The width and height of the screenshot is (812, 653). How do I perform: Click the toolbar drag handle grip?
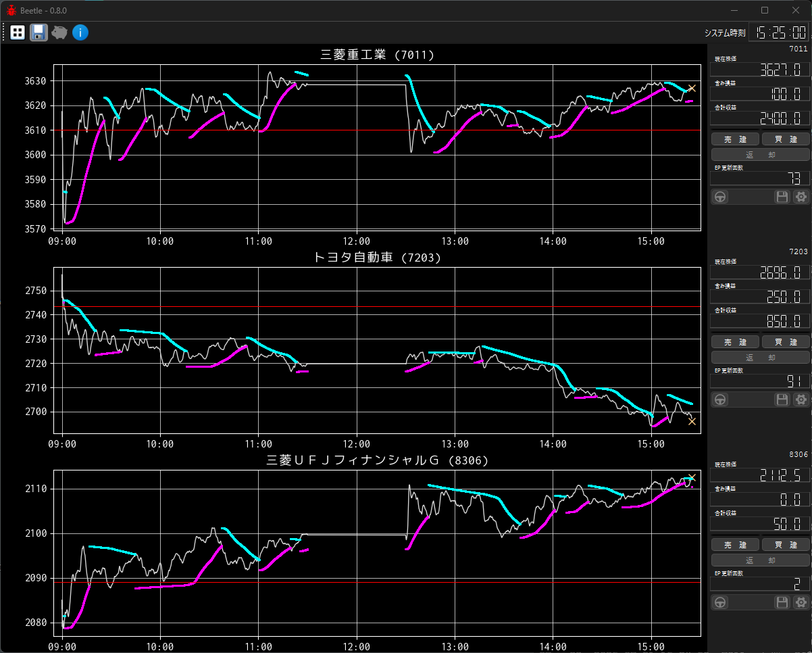(3, 32)
